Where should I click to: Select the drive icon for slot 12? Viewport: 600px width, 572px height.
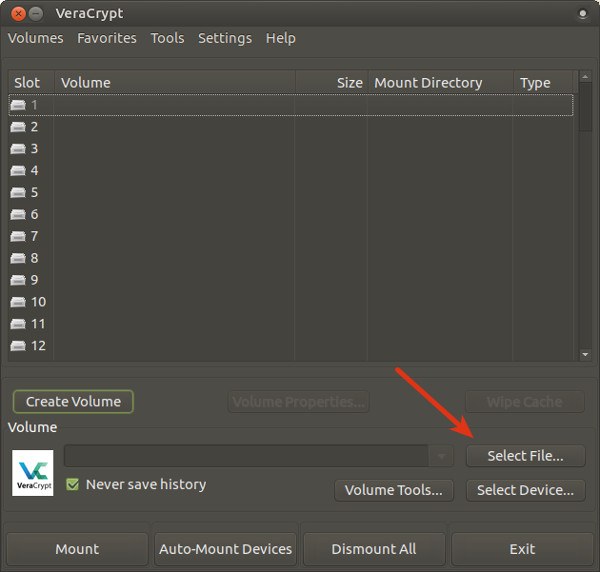[x=18, y=346]
